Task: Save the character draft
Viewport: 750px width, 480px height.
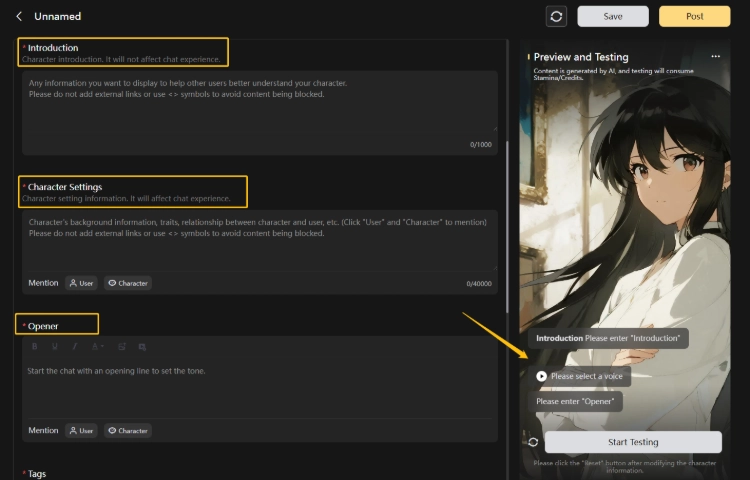Action: pyautogui.click(x=613, y=16)
